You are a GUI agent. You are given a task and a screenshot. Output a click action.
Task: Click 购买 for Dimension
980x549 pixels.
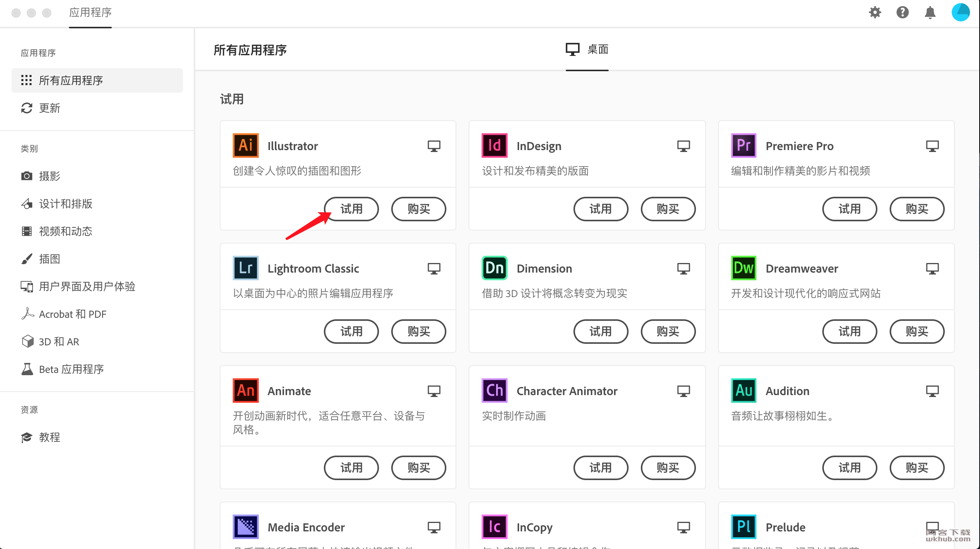tap(668, 332)
